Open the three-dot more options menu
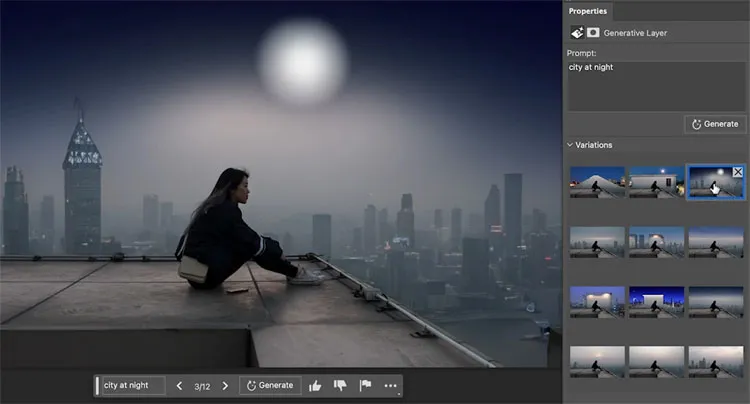This screenshot has height=404, width=750. pos(390,385)
